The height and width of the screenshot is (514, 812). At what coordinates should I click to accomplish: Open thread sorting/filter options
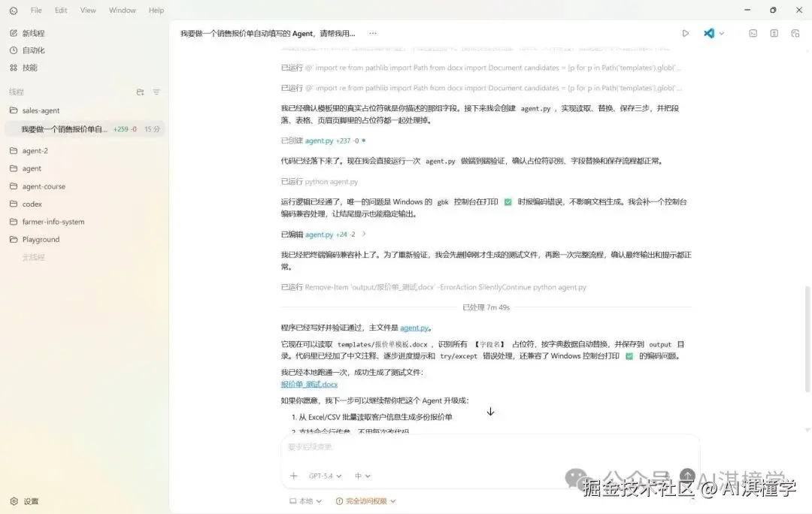pyautogui.click(x=156, y=91)
